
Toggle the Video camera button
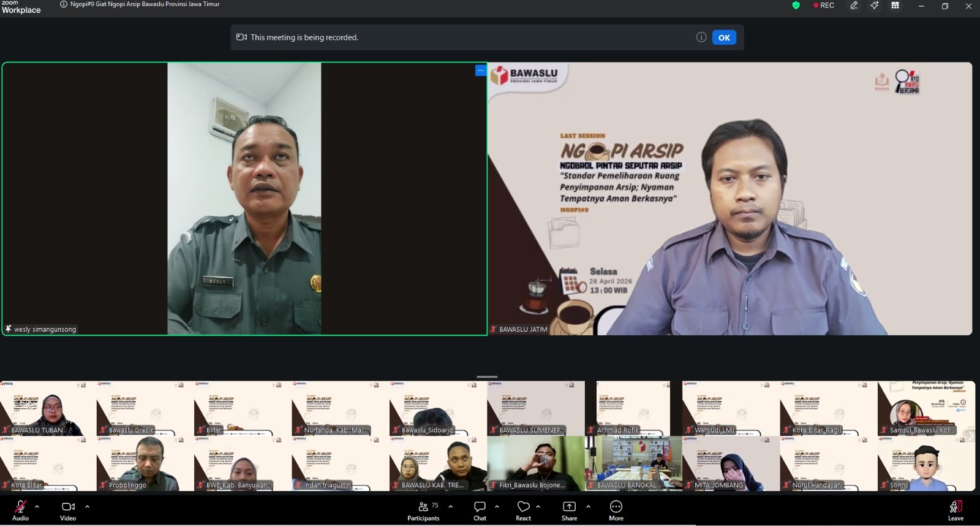coord(68,510)
